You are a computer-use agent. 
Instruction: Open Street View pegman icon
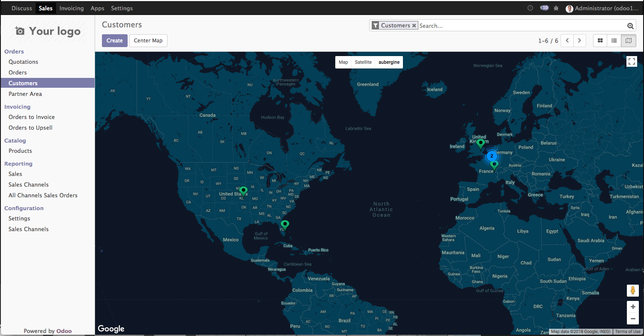pyautogui.click(x=632, y=291)
